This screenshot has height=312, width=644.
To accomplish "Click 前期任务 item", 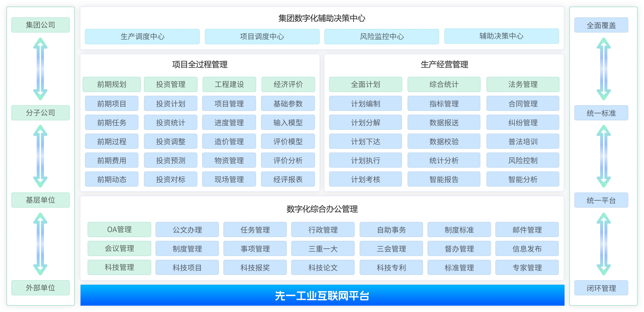I will [112, 122].
